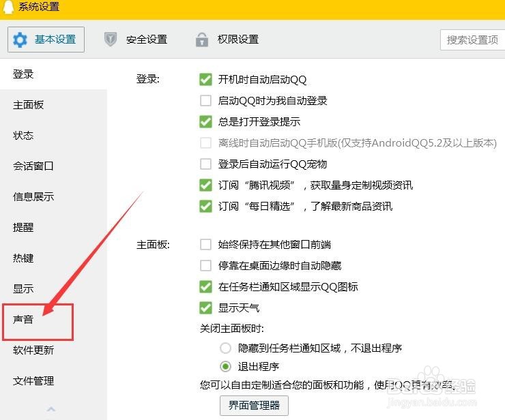Toggle 订阅“每日精选” checkbox
Viewport: 505px width, 420px height.
tap(206, 207)
